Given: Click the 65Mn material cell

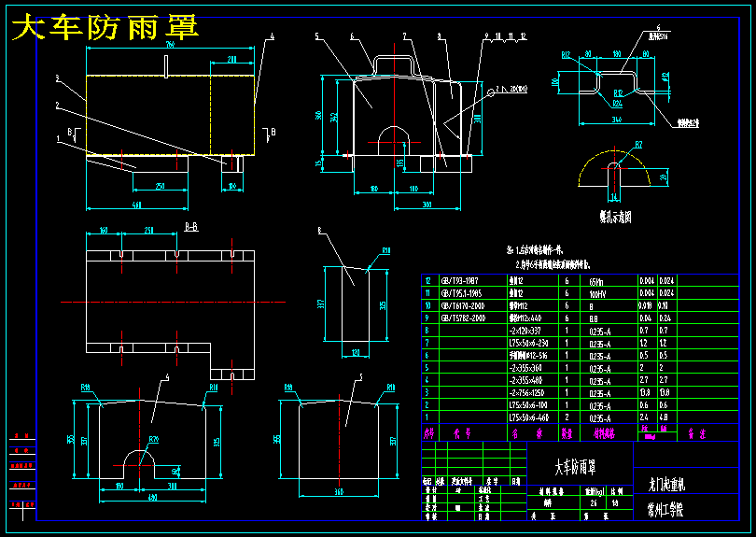Looking at the screenshot, I should 596,281.
